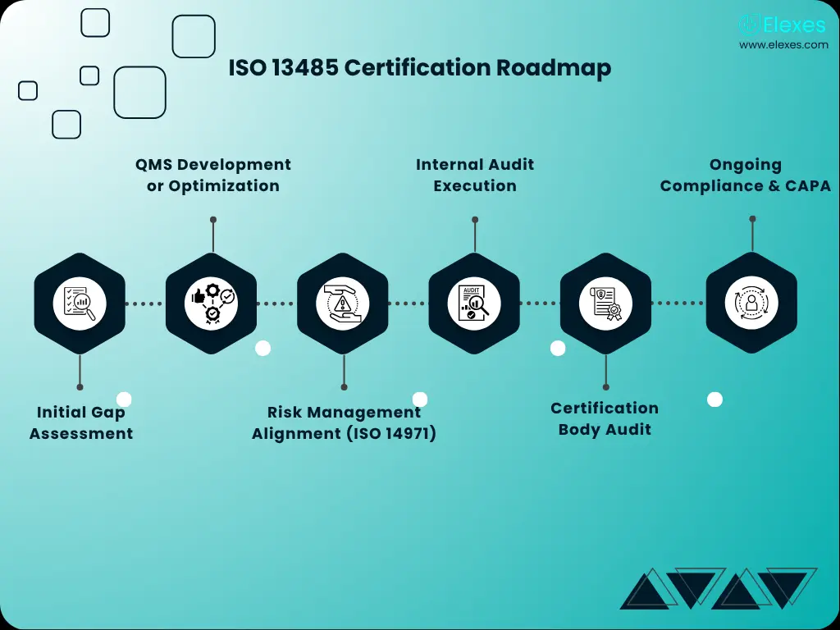
Task: Click the Certification Body Audit certificate icon
Action: click(x=605, y=304)
